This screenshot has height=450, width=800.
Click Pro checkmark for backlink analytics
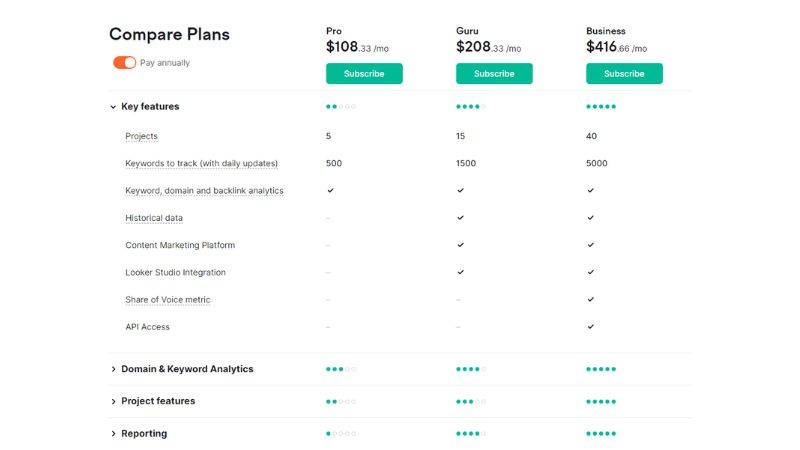coord(330,190)
